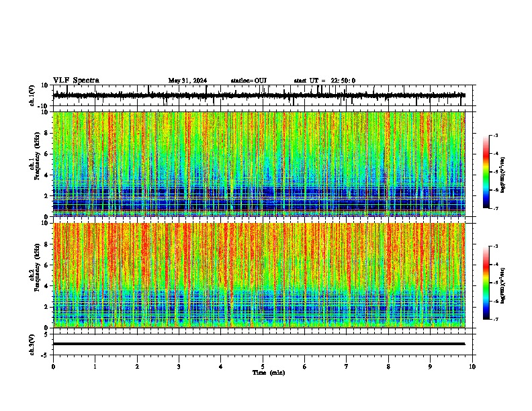Click the '4' tick on the Time axis
Viewport: 532px width, 411px height.
221,367
